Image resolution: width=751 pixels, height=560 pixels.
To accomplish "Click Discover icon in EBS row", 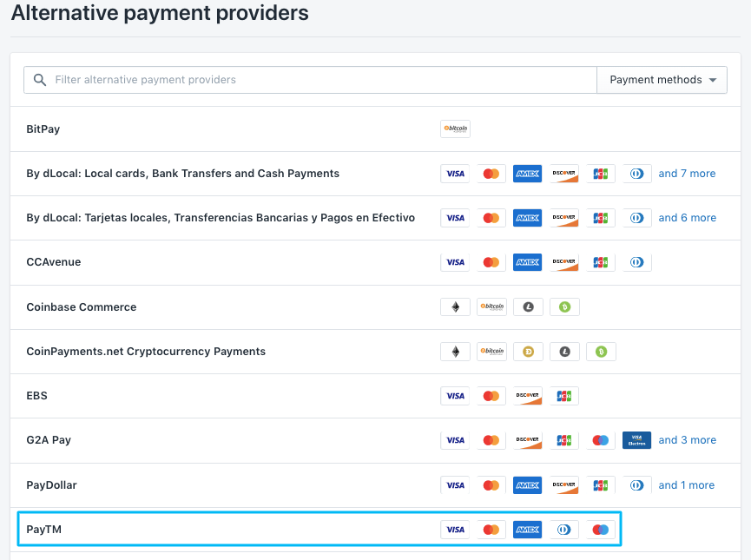I will tap(527, 396).
